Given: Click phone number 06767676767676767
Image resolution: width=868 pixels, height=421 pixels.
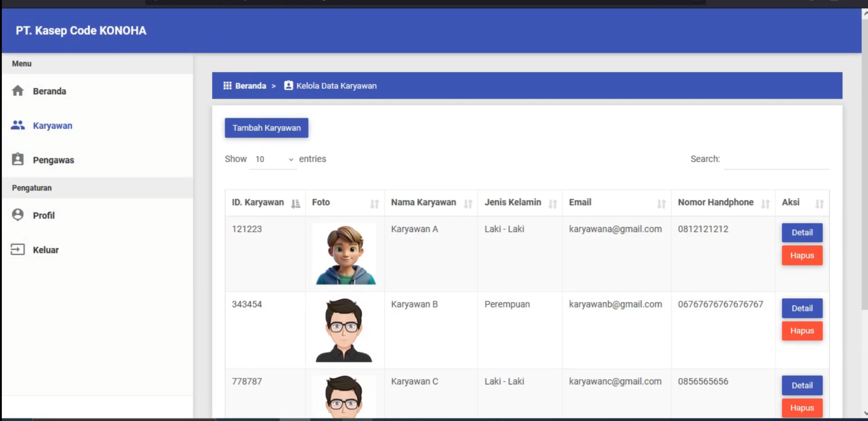Looking at the screenshot, I should coord(721,304).
